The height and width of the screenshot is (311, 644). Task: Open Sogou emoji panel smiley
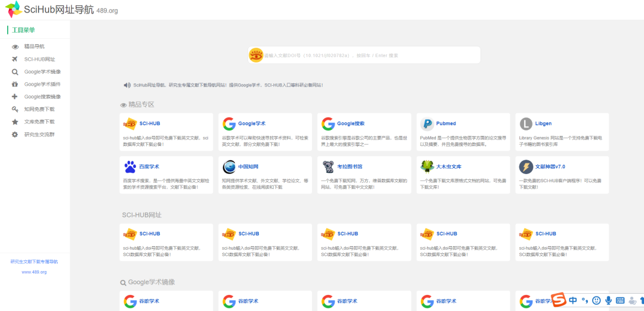point(596,300)
